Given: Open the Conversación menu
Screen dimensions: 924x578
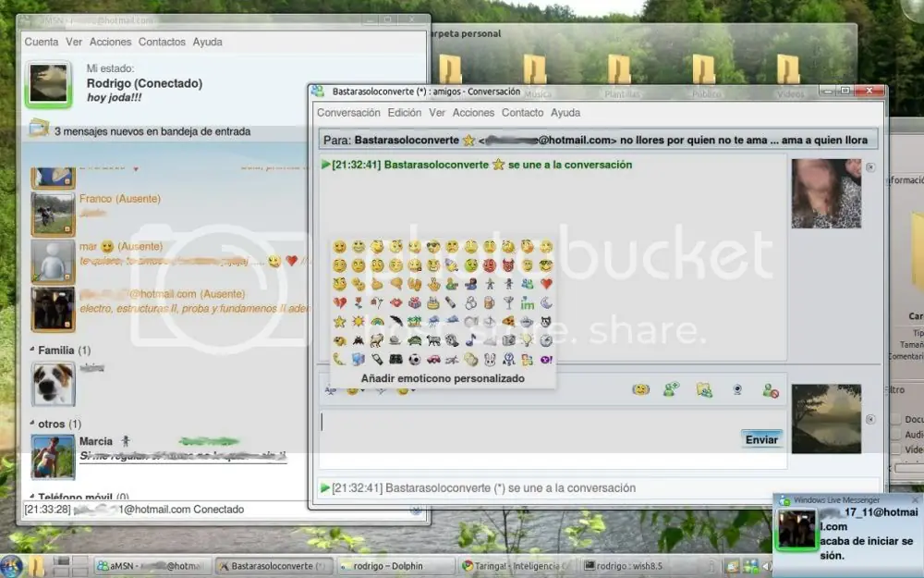Looking at the screenshot, I should (x=349, y=113).
